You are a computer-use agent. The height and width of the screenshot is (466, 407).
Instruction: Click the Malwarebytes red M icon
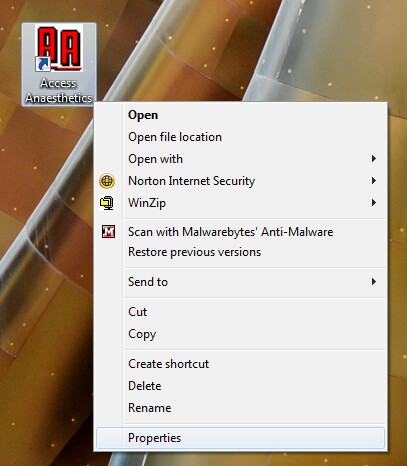click(108, 231)
